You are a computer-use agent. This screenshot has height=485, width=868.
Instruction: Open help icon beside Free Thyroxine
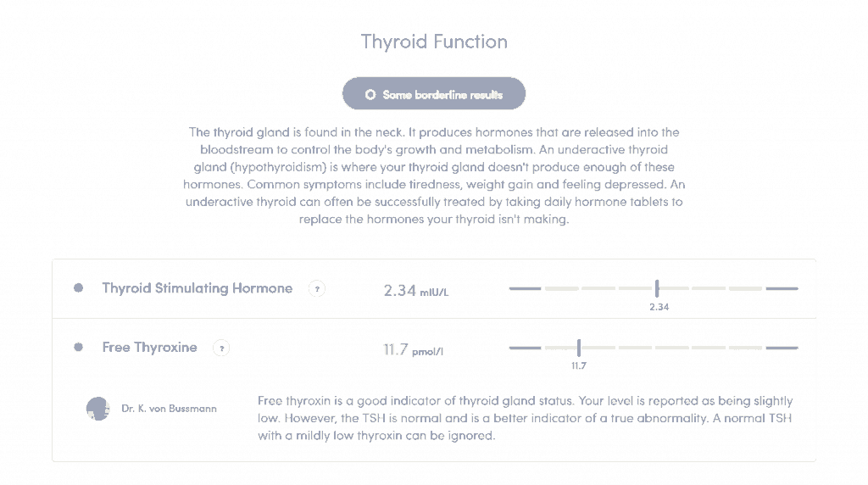[x=221, y=348]
